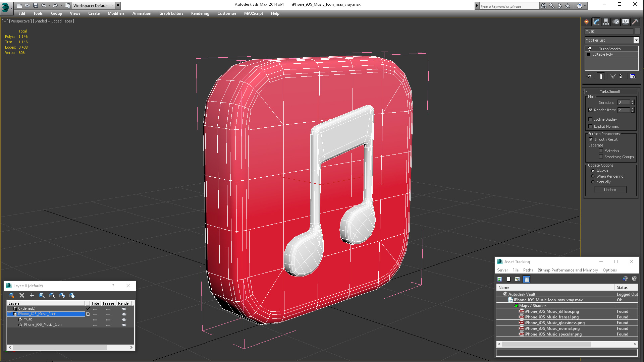Click the Name column header in Asset Tracking
The height and width of the screenshot is (362, 644).
coord(555,288)
